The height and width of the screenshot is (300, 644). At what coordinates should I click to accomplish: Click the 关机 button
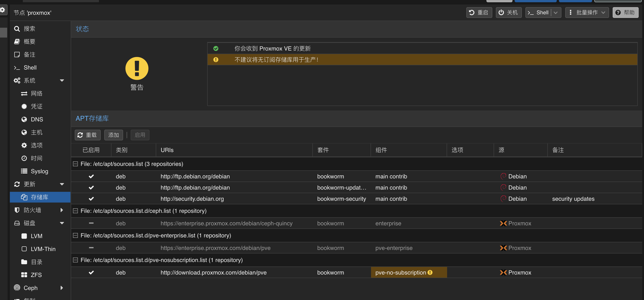point(508,13)
